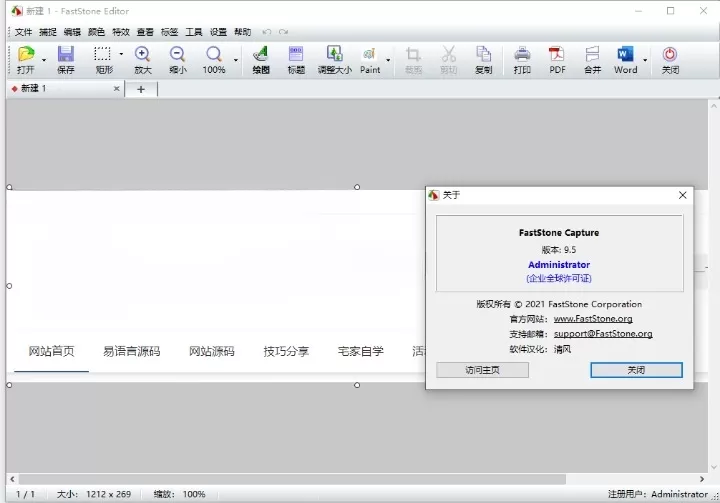This screenshot has height=503, width=720.
Task: Save the image with 保存 icon
Action: (66, 60)
